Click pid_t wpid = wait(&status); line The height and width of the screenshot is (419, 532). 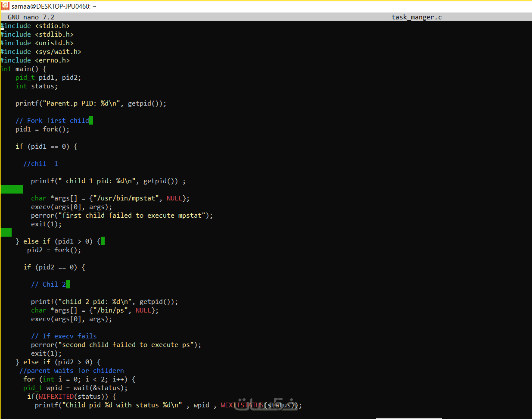(75, 388)
